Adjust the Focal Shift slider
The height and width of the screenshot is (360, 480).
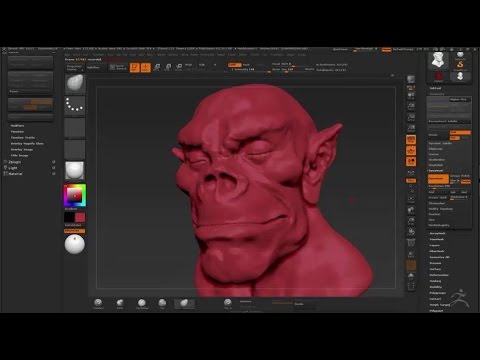click(x=287, y=64)
